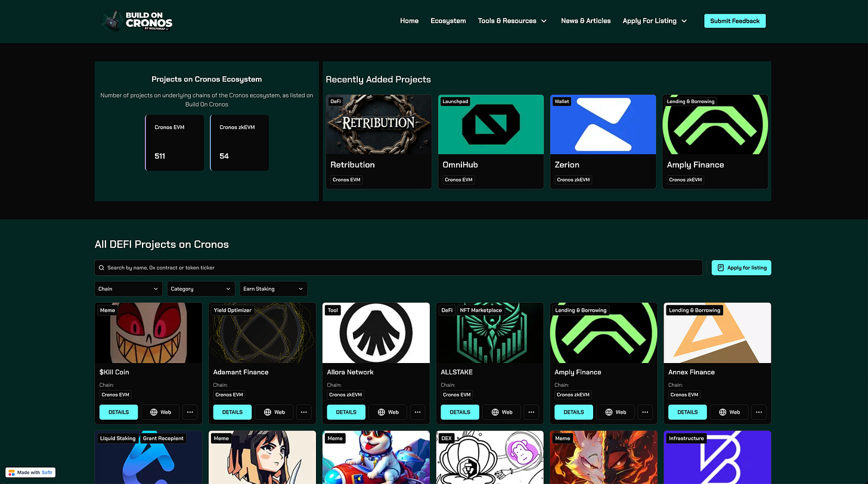Open the Home menu item

point(409,21)
